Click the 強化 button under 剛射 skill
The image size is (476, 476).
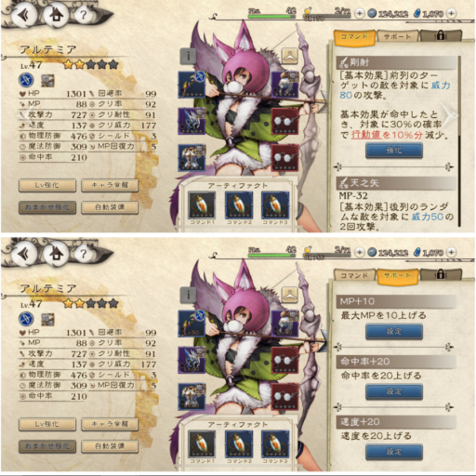[x=394, y=151]
